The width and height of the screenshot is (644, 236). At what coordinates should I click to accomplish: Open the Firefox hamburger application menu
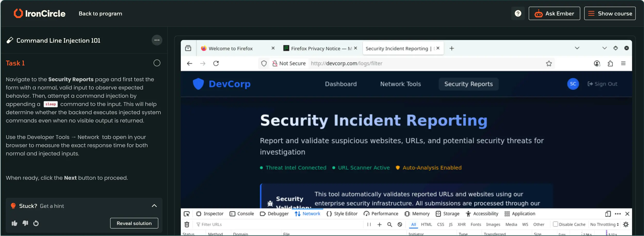pyautogui.click(x=623, y=63)
